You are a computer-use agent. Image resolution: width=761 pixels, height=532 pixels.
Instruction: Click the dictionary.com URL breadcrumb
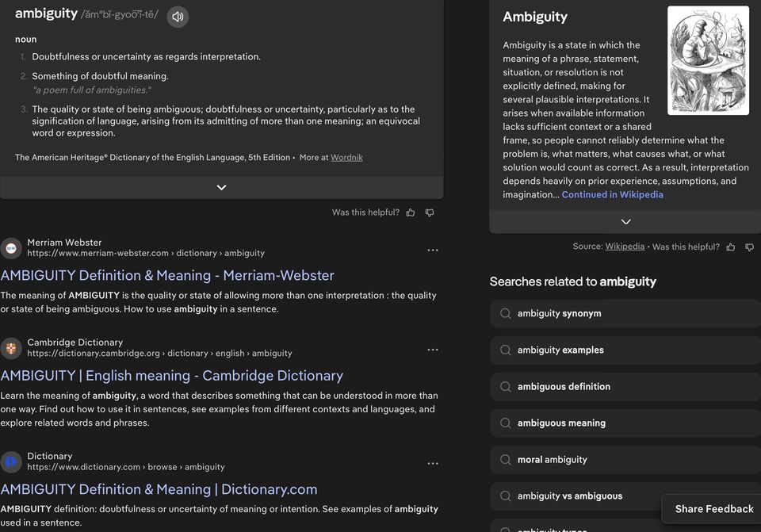(x=126, y=466)
